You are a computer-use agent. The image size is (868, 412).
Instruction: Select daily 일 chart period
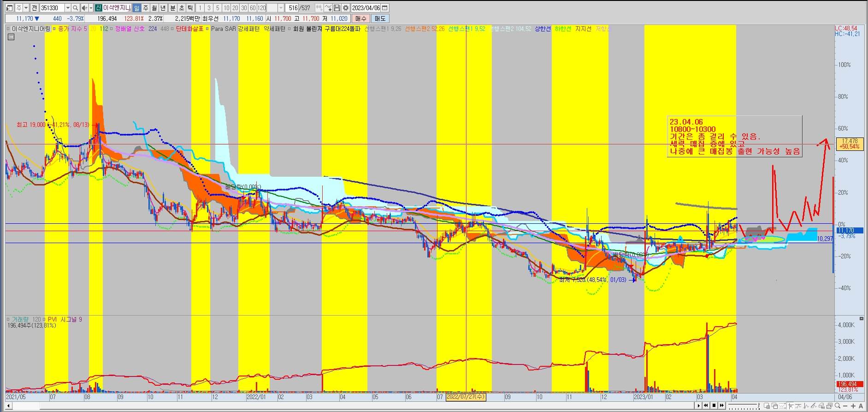coord(136,8)
